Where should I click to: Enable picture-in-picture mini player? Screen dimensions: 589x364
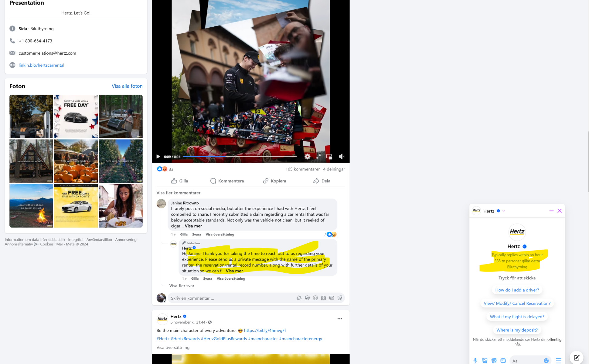329,157
